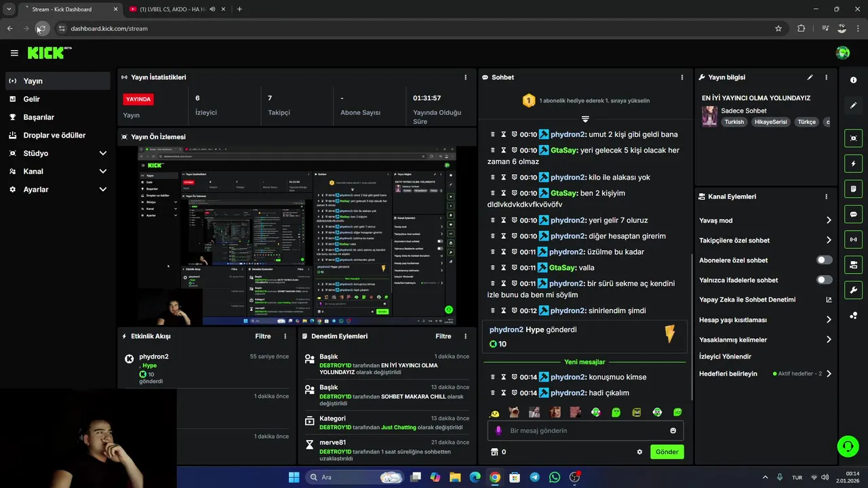Toggle Yalnızca ifadelerle sohbet switch

tap(825, 280)
